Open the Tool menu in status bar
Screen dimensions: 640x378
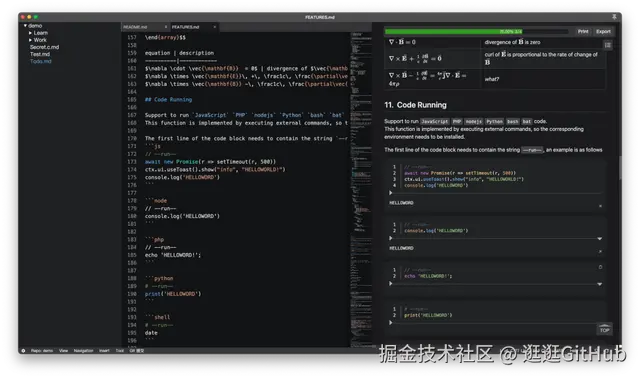click(x=120, y=351)
